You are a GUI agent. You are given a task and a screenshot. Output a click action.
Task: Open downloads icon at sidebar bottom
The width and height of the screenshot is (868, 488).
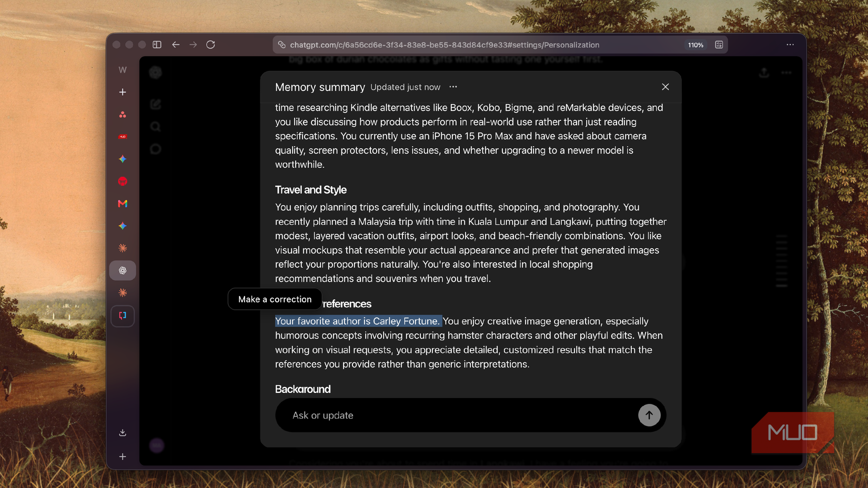coord(123,433)
